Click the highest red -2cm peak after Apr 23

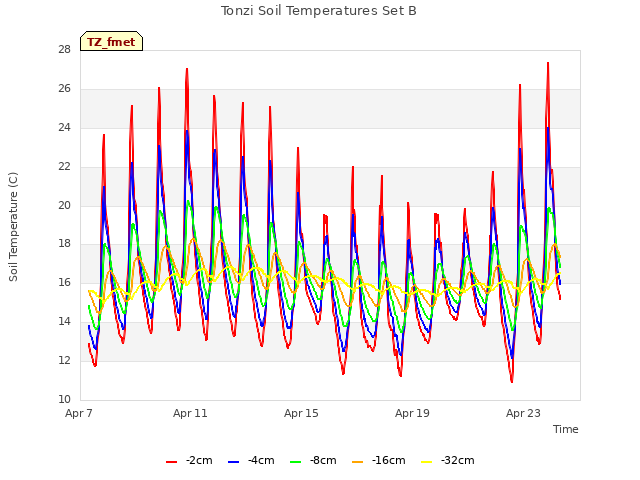(548, 63)
